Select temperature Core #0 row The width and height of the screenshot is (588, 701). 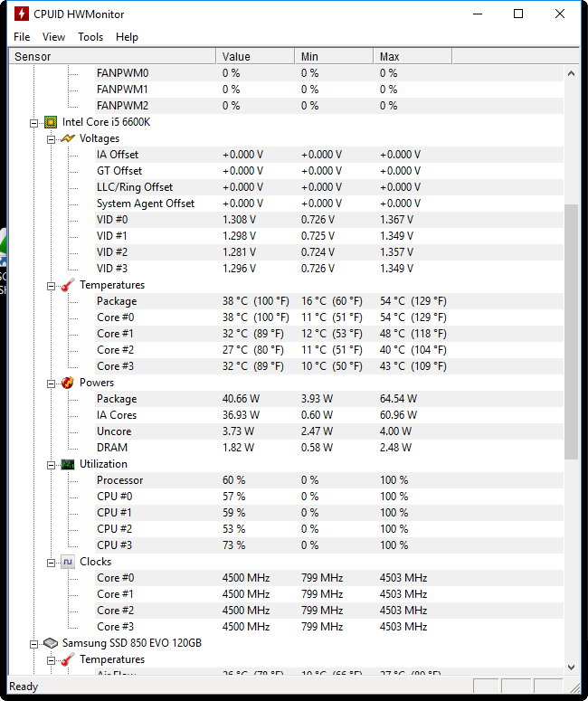click(329, 317)
